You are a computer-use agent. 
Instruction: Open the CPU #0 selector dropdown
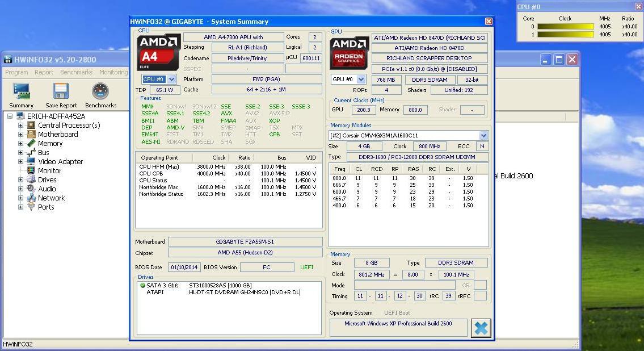tap(172, 80)
